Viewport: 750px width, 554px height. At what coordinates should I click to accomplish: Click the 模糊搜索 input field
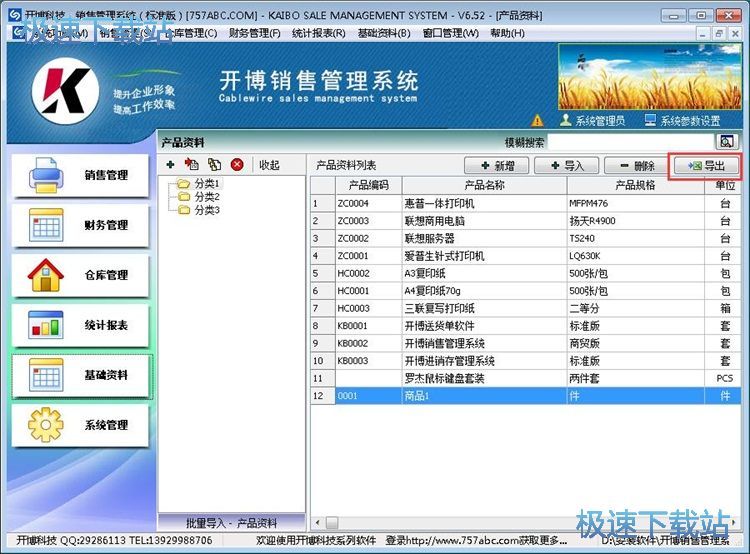click(x=630, y=142)
